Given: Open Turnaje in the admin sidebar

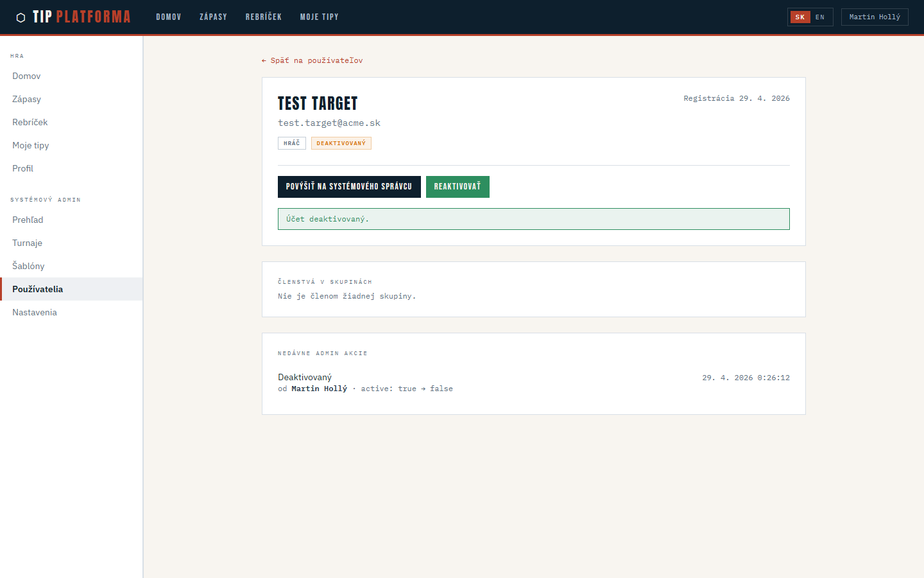Looking at the screenshot, I should click(27, 243).
